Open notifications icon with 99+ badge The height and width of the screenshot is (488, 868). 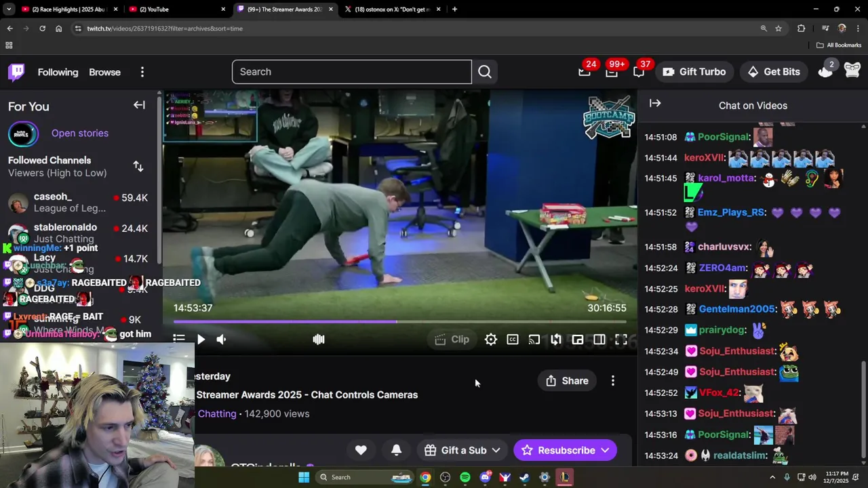point(612,72)
